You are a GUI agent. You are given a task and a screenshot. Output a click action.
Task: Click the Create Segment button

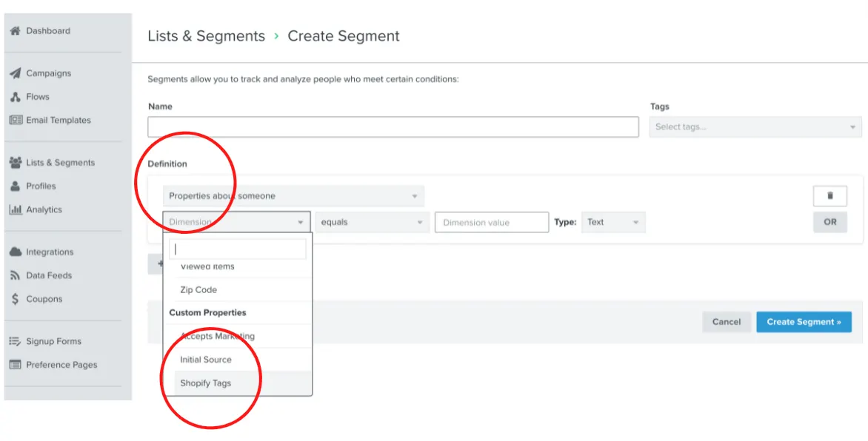click(804, 322)
